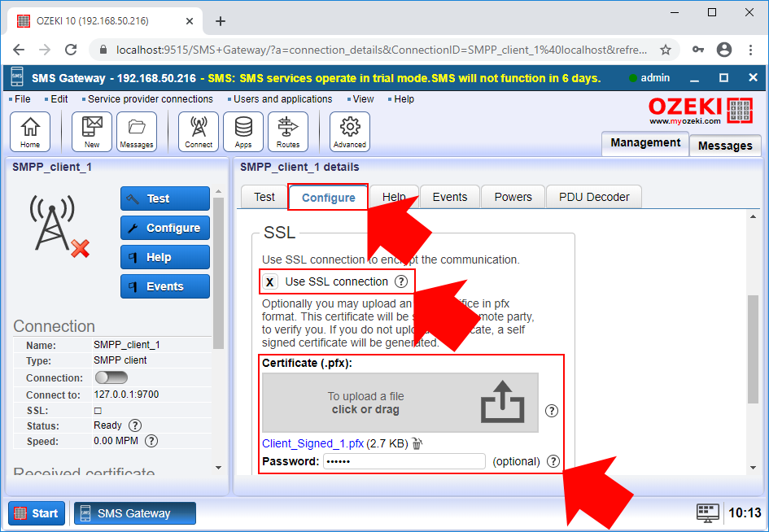Click the 127.0.0.1:9700 Connect to value

126,395
